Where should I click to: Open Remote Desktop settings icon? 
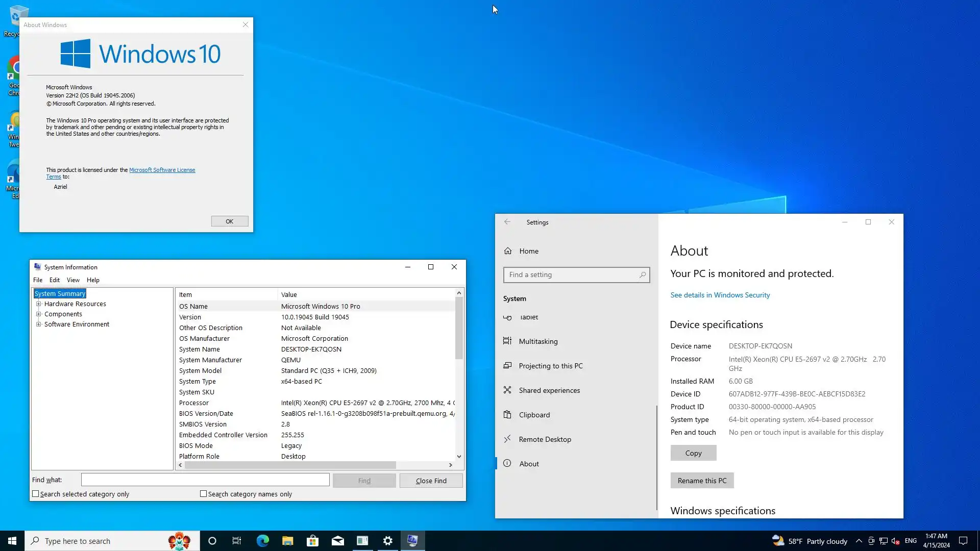(x=507, y=439)
